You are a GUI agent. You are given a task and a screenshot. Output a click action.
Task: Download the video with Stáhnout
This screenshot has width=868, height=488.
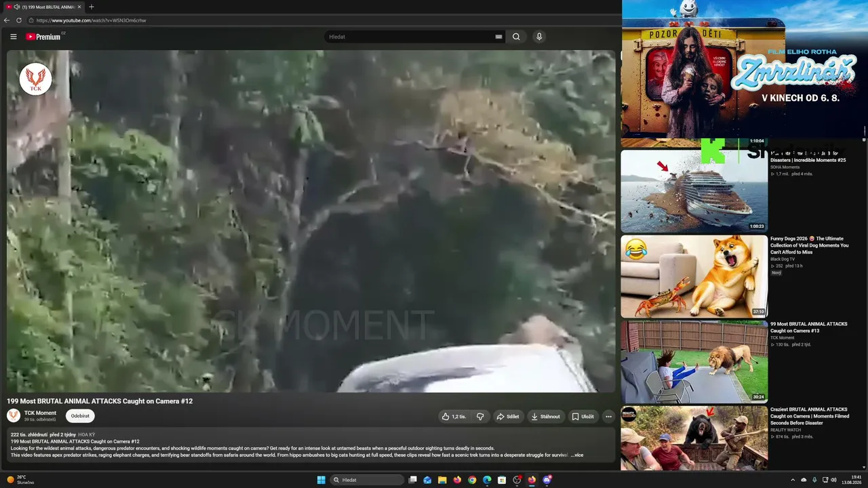click(546, 417)
